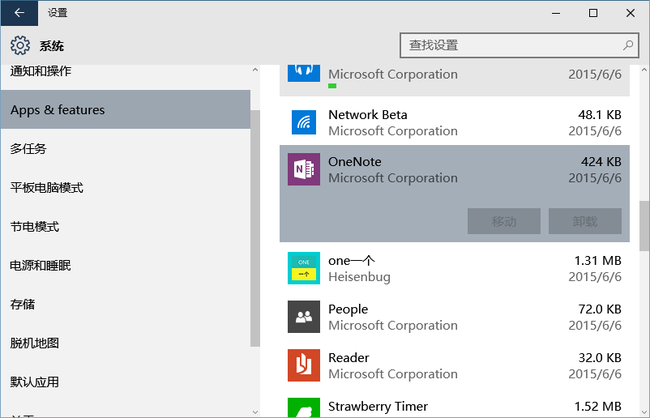
Task: Click the Heisenbug publisher text
Action: (x=359, y=277)
